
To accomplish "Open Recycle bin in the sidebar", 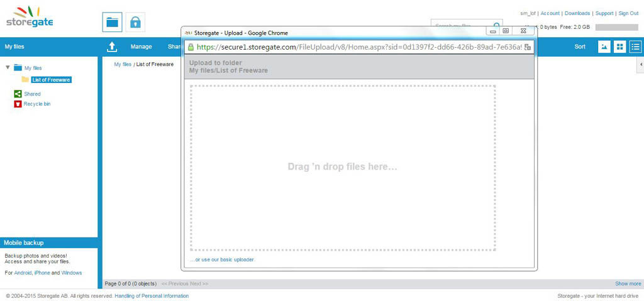I will pyautogui.click(x=37, y=104).
